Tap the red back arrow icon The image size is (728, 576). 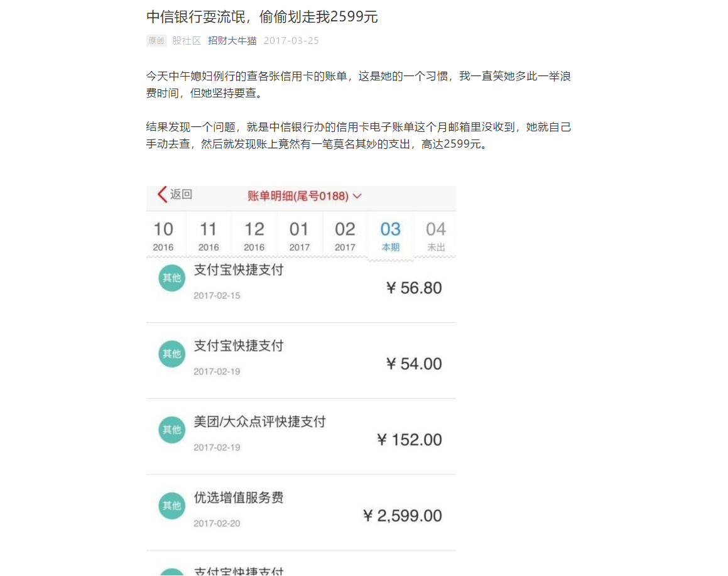(161, 195)
